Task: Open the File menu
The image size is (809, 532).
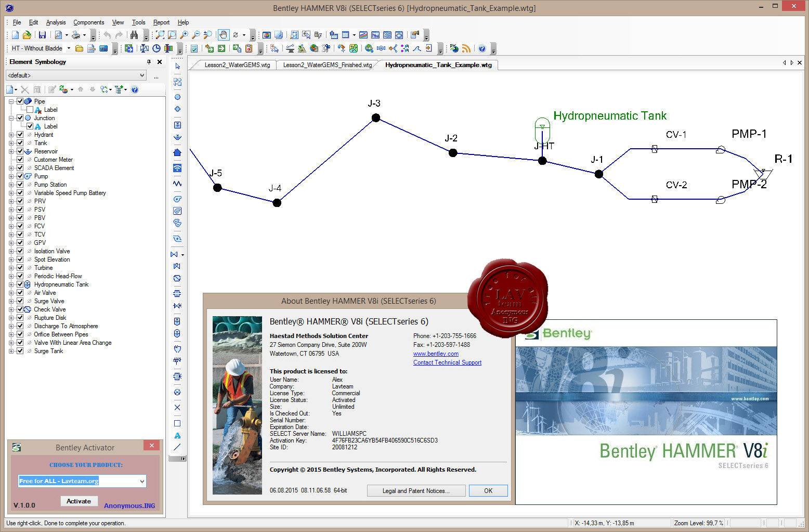Action: pos(17,22)
